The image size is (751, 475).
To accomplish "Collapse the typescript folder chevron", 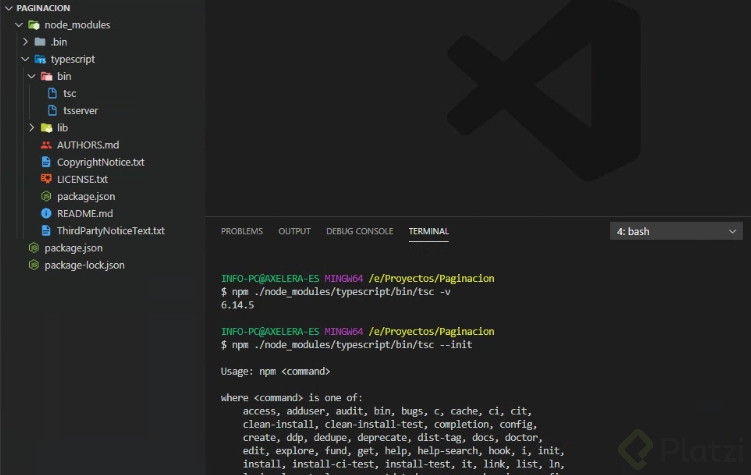I will tap(25, 59).
